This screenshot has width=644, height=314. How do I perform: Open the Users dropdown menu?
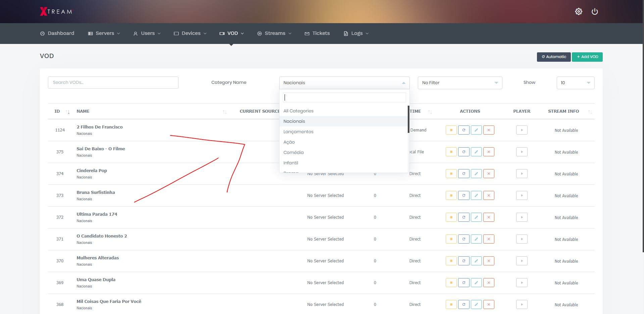click(147, 33)
